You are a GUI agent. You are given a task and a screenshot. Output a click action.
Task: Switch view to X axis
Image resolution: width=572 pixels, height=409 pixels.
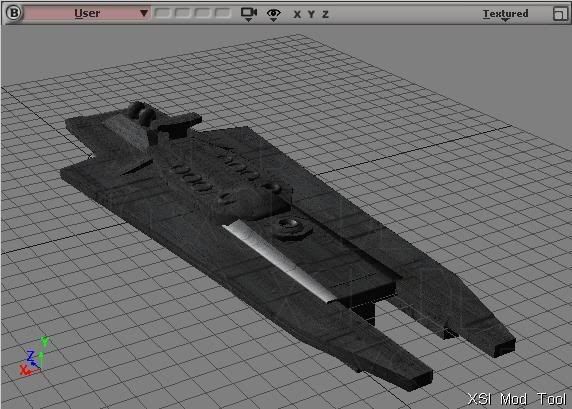point(297,14)
